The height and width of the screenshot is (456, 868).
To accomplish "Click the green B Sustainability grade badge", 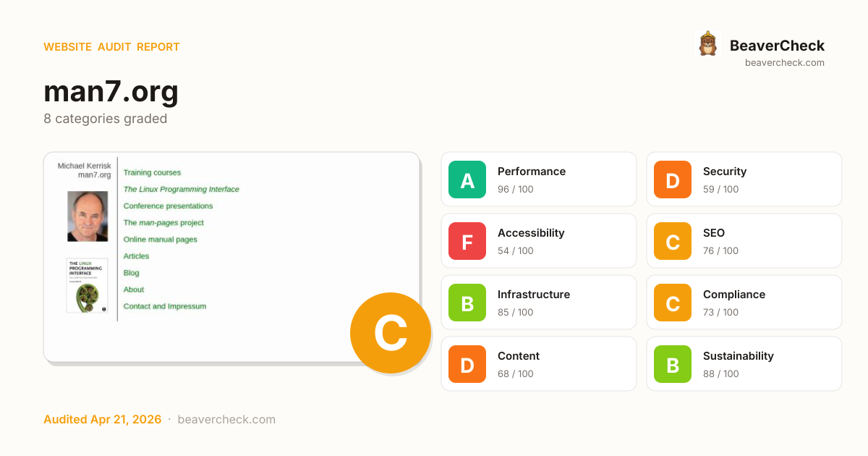I will pos(673,364).
